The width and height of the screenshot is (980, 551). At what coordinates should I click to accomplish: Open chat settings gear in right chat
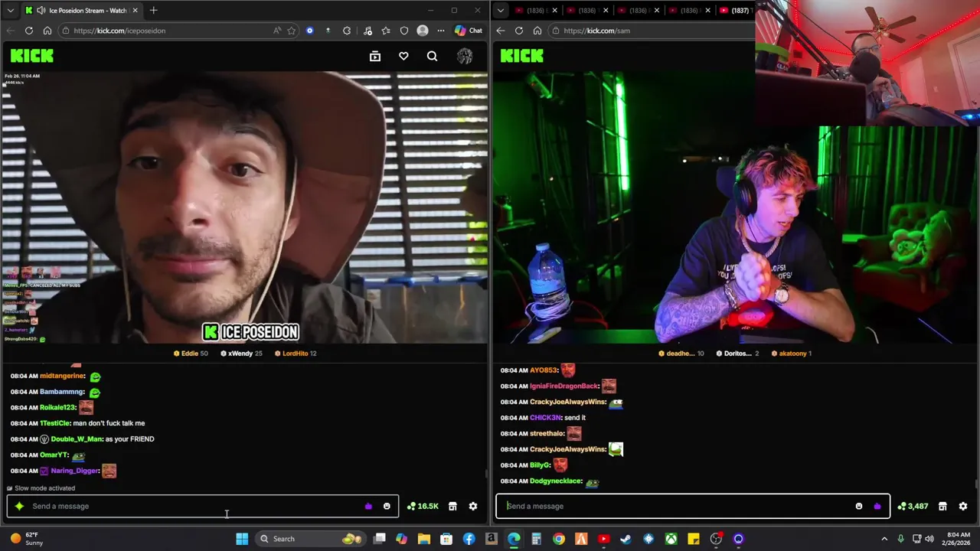pyautogui.click(x=963, y=506)
